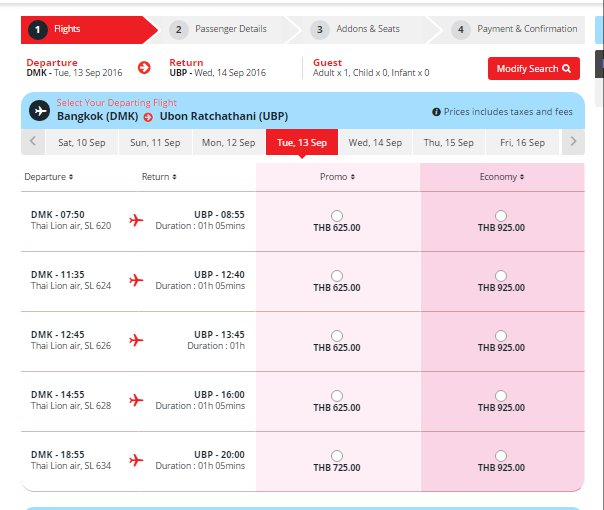This screenshot has height=510, width=604.
Task: Select Promo fare THB 725 for 18:55 flight
Action: coord(337,456)
